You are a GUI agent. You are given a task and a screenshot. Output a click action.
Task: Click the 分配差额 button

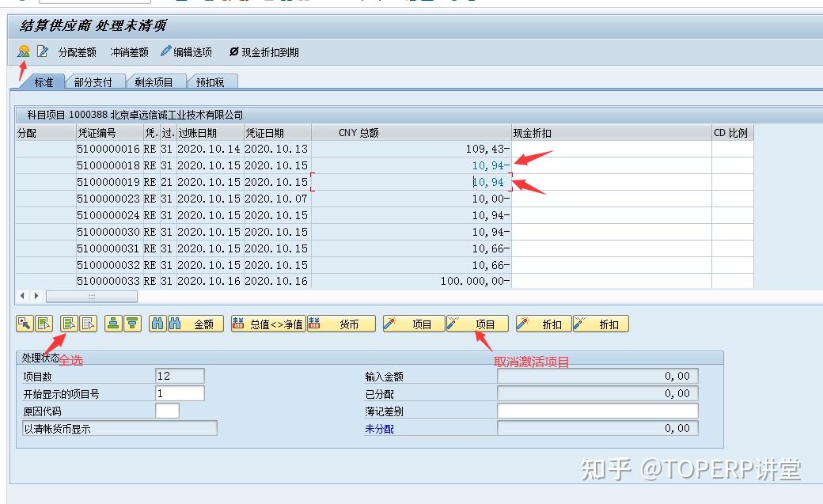pos(77,53)
